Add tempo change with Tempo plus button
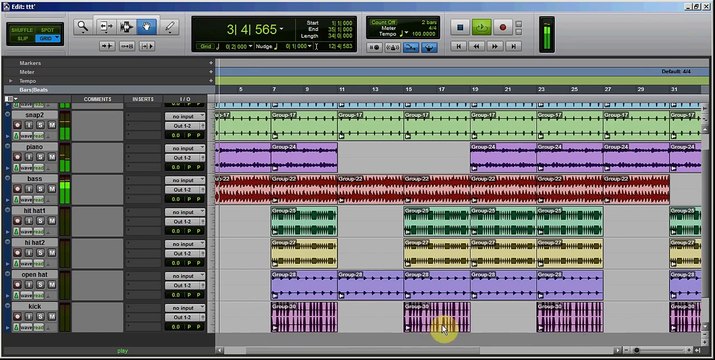 (x=211, y=81)
